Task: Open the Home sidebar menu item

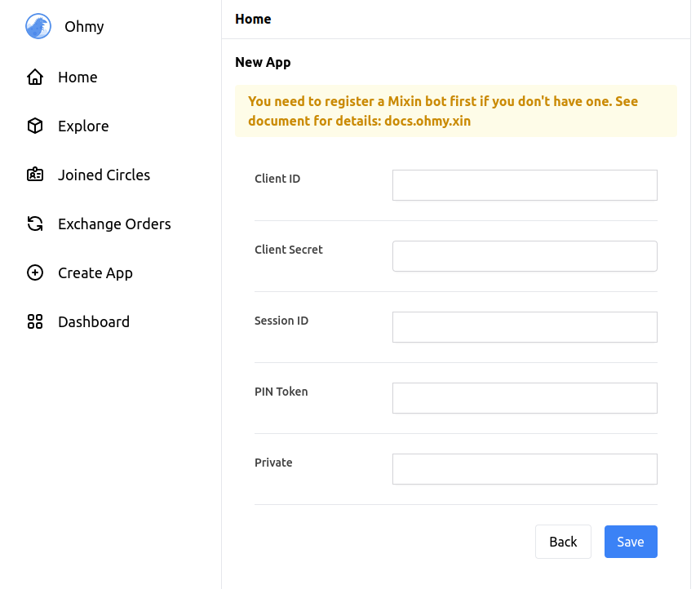Action: point(78,77)
